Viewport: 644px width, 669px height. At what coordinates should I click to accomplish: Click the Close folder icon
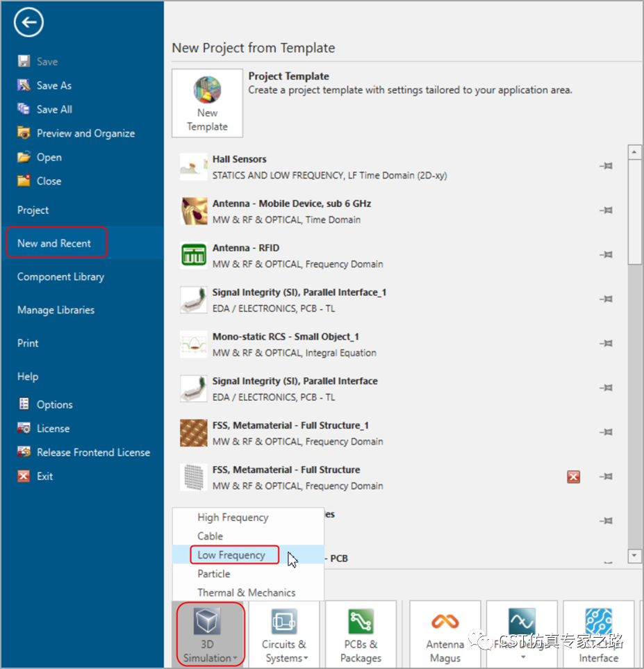point(24,181)
